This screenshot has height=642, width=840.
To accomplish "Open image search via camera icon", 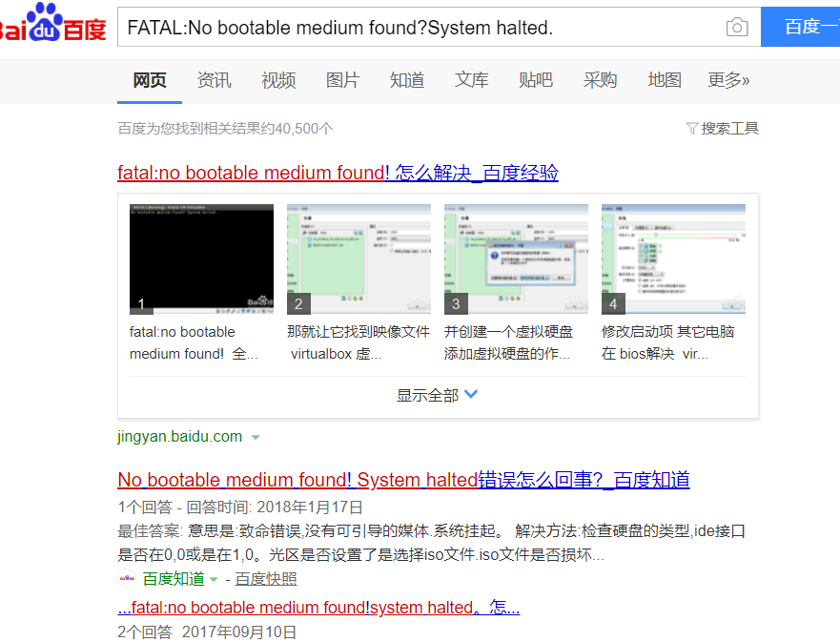I will click(736, 28).
